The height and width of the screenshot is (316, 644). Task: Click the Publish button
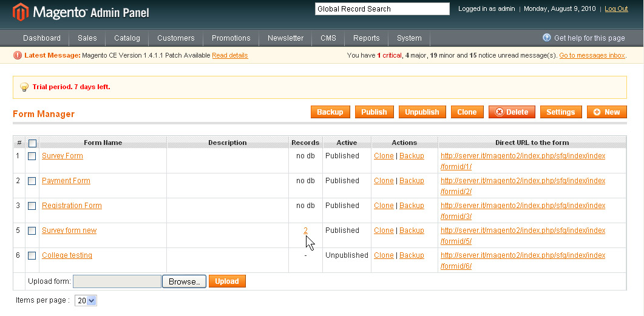pos(374,112)
